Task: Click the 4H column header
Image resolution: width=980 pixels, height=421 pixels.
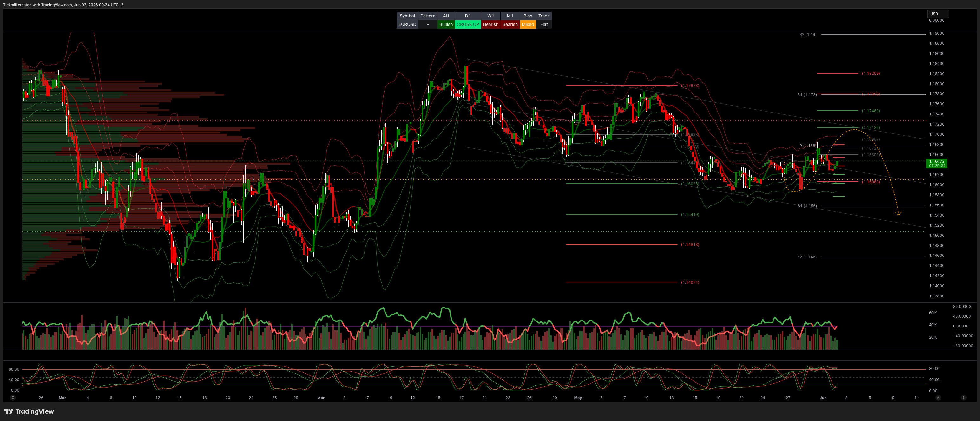Action: (446, 16)
